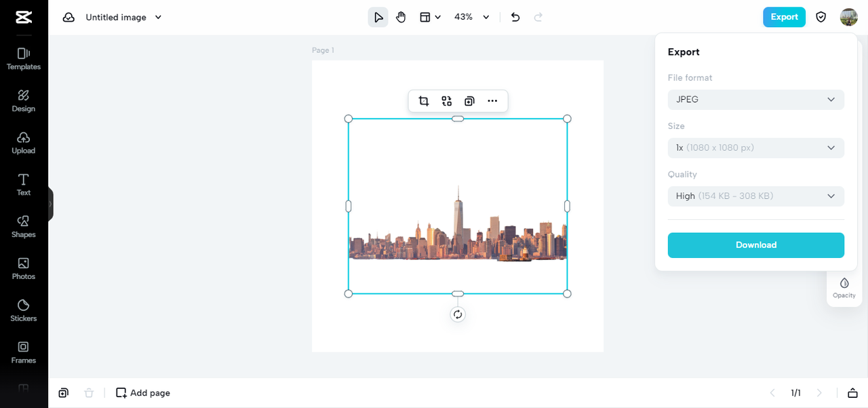Click Add page button

click(x=143, y=393)
